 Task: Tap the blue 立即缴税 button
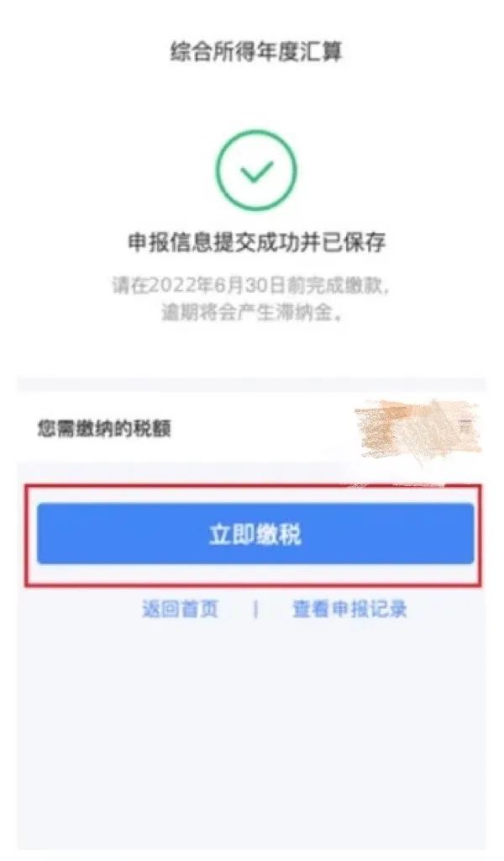(x=255, y=534)
